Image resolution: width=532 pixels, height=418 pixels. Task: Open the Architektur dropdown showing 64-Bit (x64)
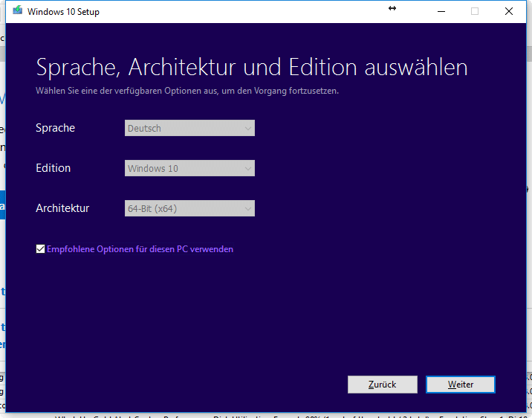click(x=189, y=208)
